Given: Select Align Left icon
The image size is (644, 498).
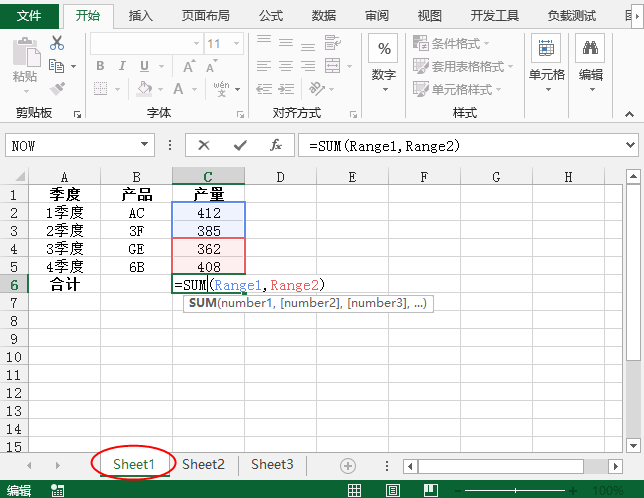Looking at the screenshot, I should point(264,66).
